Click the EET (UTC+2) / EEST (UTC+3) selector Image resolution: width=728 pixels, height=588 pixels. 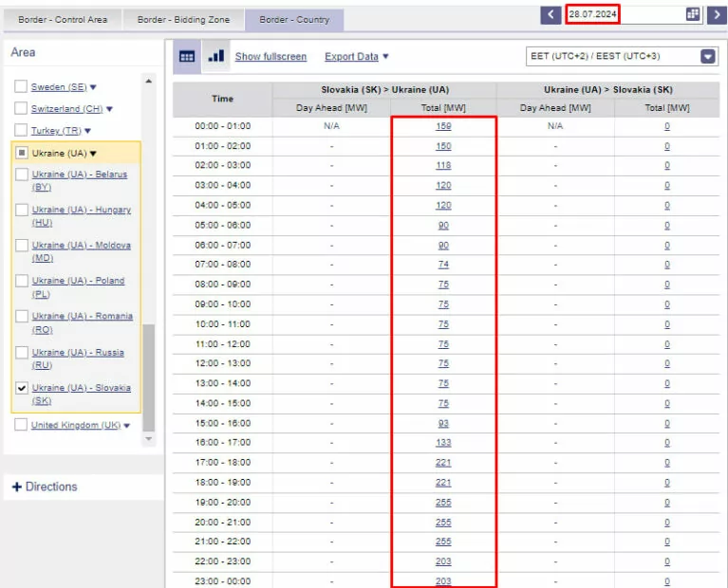622,56
